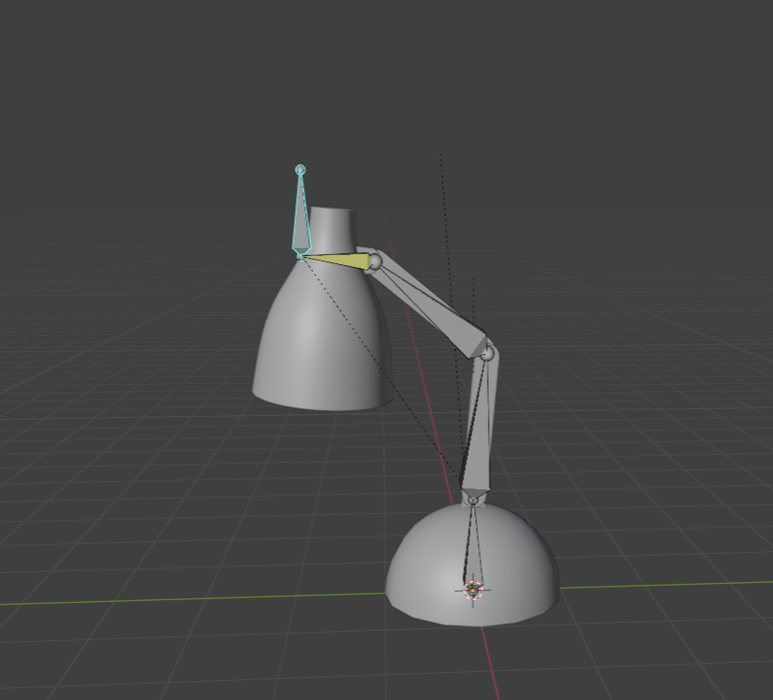Click the 3D cursor at the lamp base origin
This screenshot has width=773, height=700.
coord(473,589)
